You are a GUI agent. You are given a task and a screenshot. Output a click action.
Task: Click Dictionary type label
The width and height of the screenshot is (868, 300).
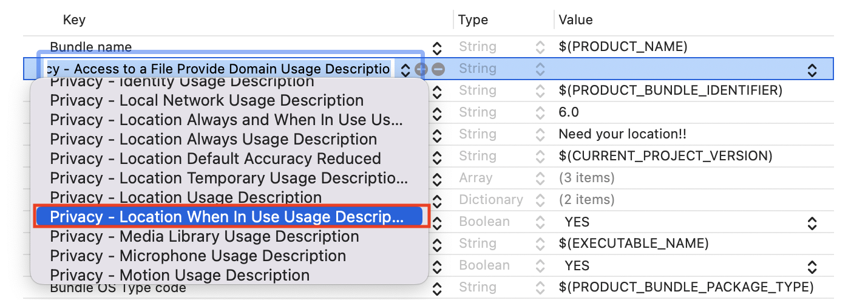click(x=490, y=200)
